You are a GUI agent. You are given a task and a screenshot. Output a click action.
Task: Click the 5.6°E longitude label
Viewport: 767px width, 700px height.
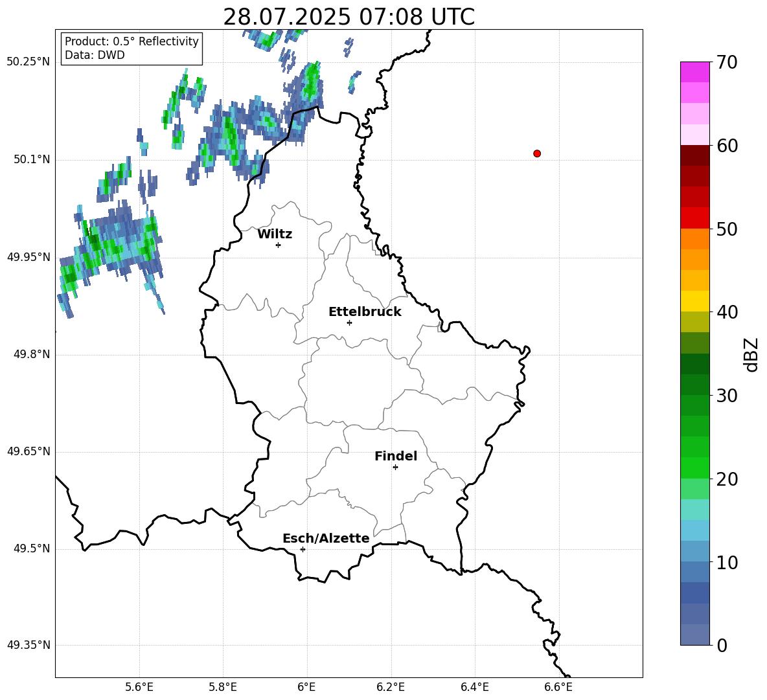pyautogui.click(x=139, y=687)
